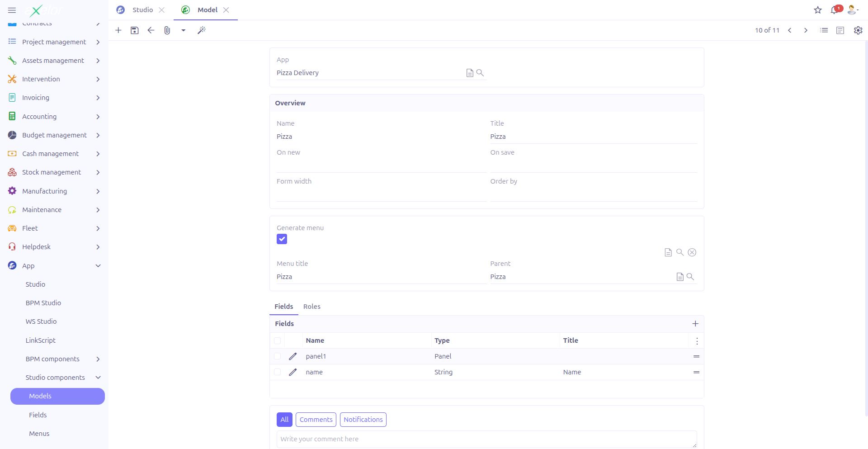The width and height of the screenshot is (868, 449).
Task: Edit the panel1 field with pencil icon
Action: tap(293, 356)
